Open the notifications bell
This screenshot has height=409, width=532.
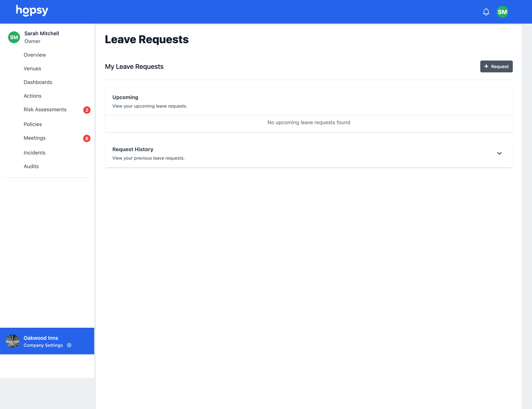tap(486, 12)
